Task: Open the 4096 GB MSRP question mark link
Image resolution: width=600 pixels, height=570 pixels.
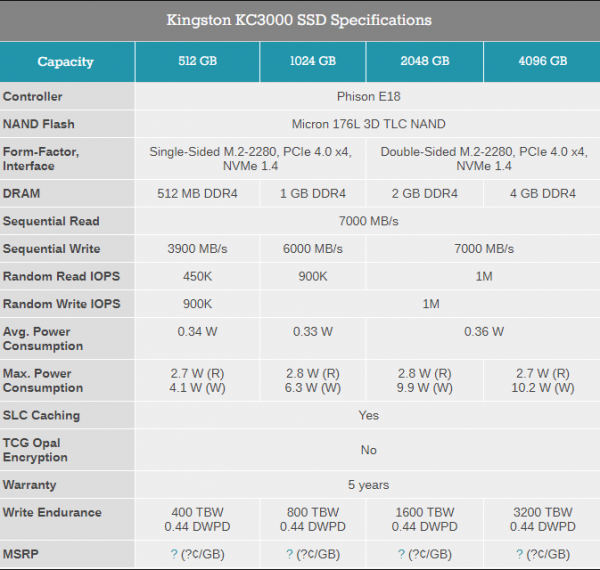Action: [x=520, y=554]
